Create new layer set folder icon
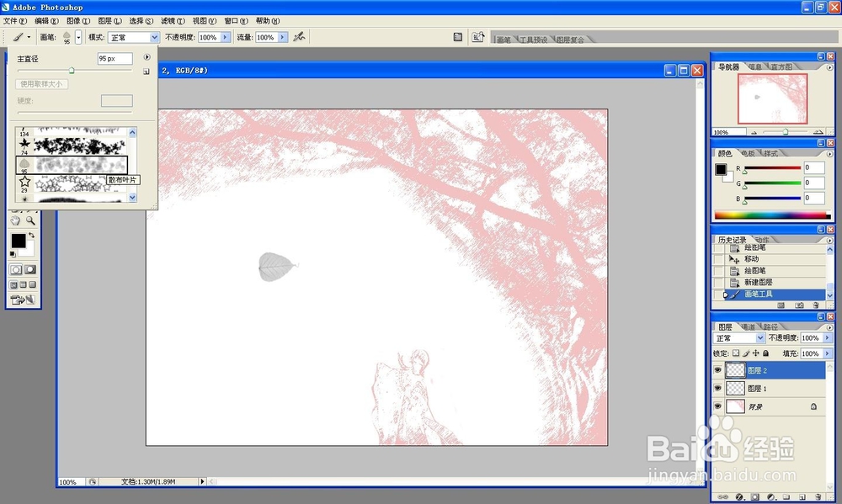Screen dimensions: 842x504 [x=786, y=497]
